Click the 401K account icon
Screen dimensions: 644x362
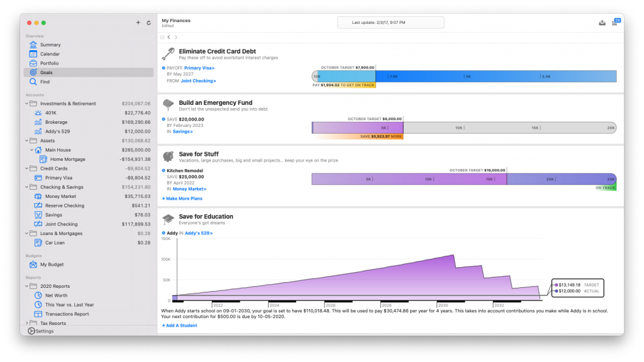(x=38, y=113)
